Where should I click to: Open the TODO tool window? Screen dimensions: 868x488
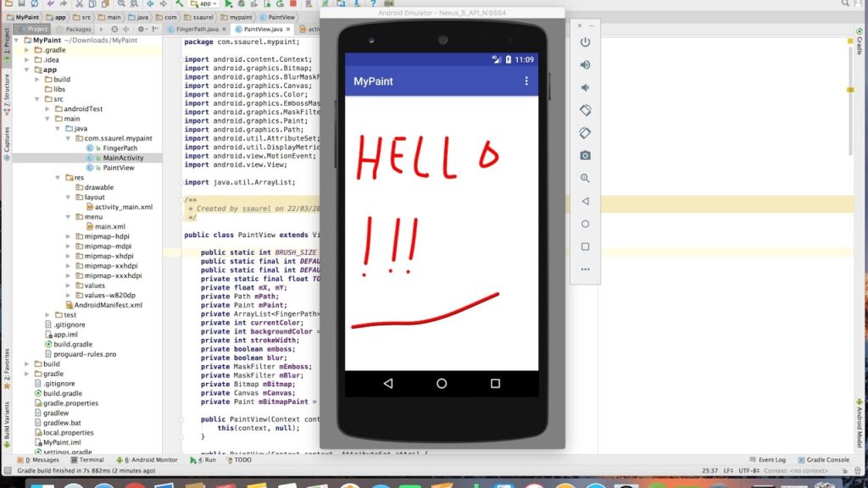[238, 460]
